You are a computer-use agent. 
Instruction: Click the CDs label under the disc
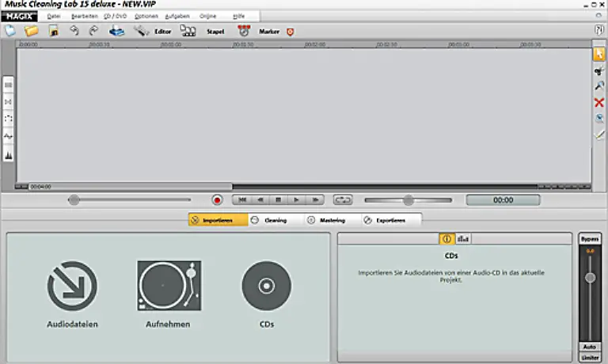pos(267,324)
